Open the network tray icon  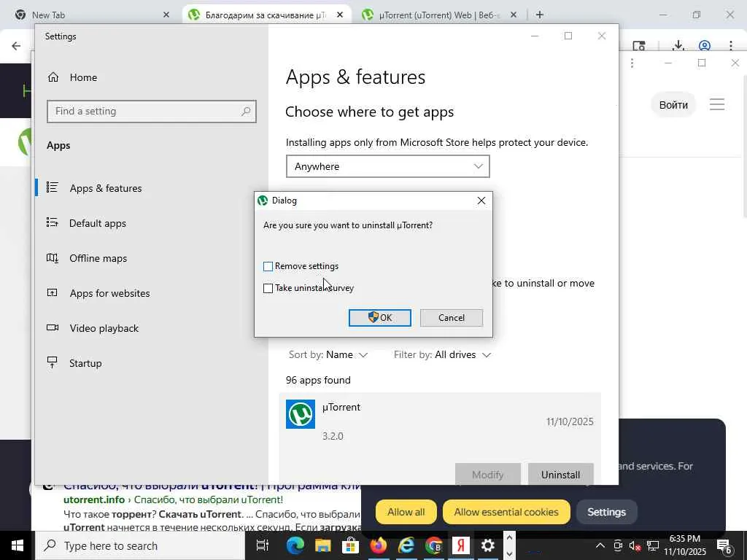coord(653,545)
